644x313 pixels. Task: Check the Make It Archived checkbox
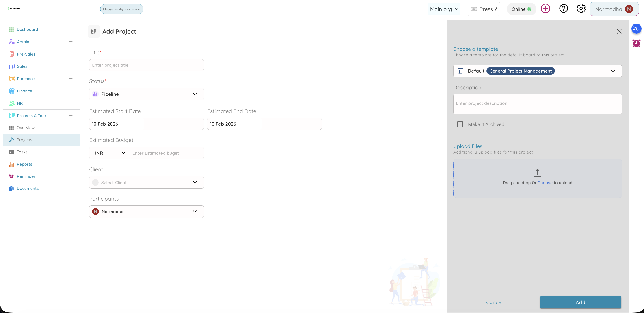[x=460, y=124]
